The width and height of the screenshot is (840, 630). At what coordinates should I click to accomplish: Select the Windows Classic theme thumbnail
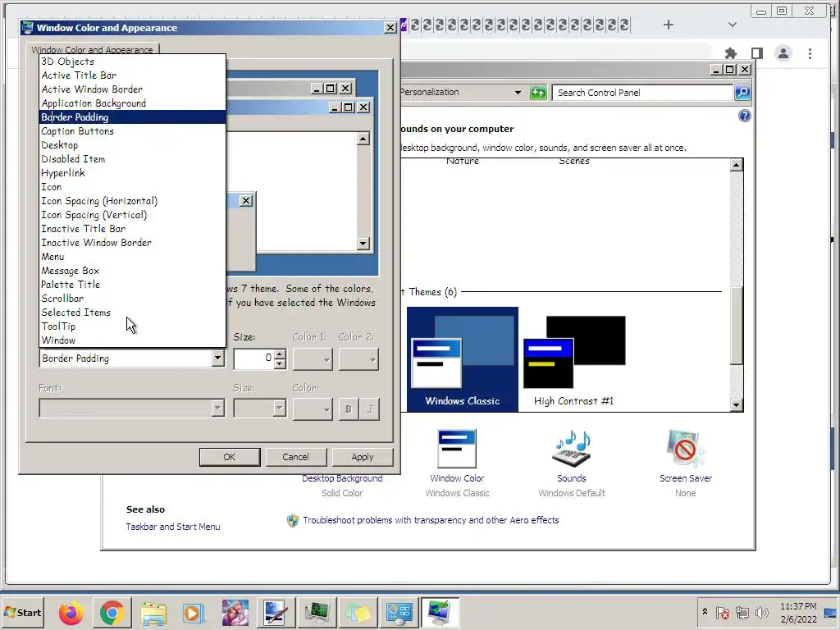pos(463,359)
